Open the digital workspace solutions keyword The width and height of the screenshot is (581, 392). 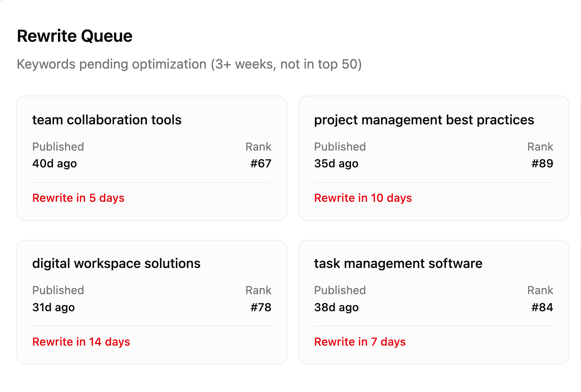[116, 263]
